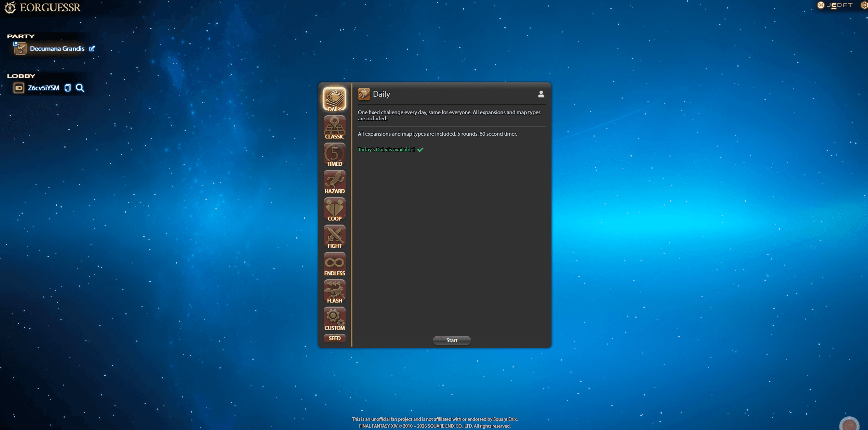Click the Daily mode tab

(334, 99)
